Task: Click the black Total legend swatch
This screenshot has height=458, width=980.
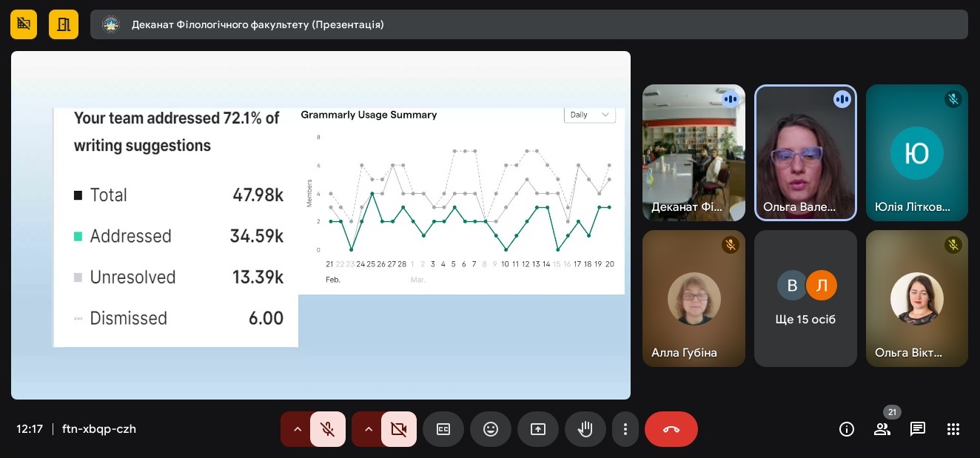Action: (x=78, y=196)
